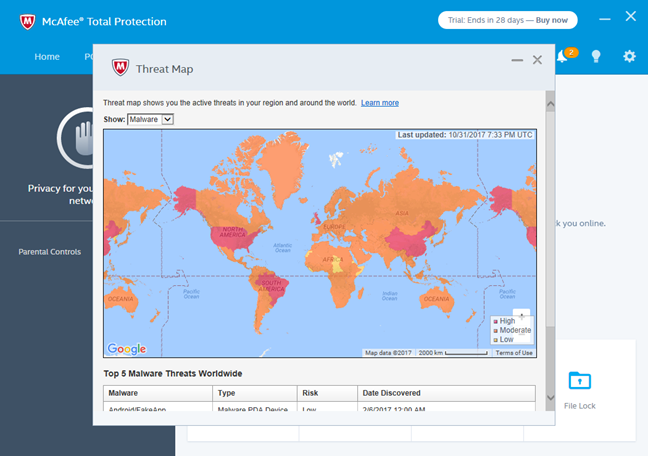The height and width of the screenshot is (456, 648).
Task: Click the Threat Map scrollbar thumb
Action: 550,219
